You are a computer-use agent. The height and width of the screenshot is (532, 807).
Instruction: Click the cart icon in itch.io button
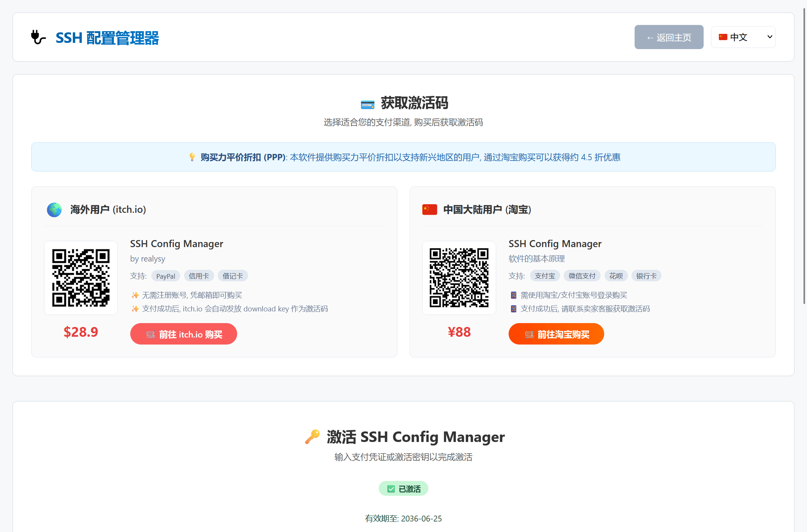click(151, 334)
